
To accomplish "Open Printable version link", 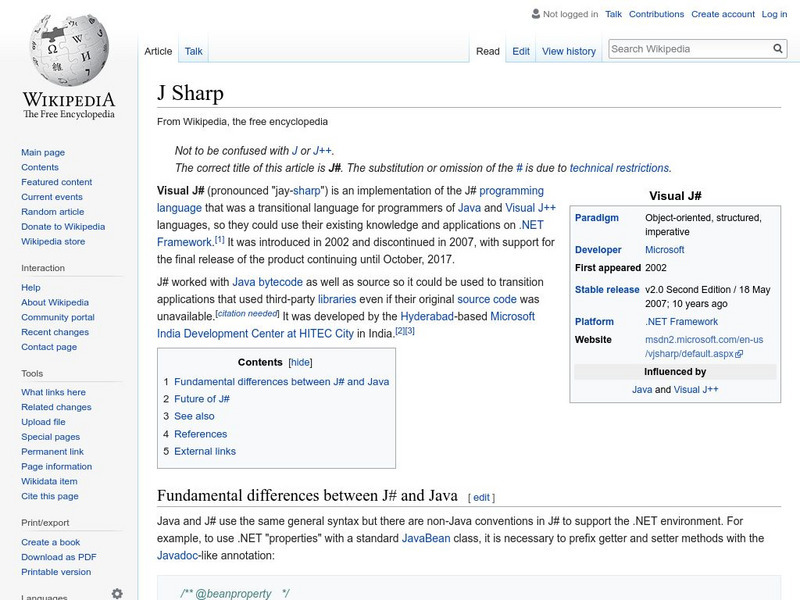I will coord(56,571).
